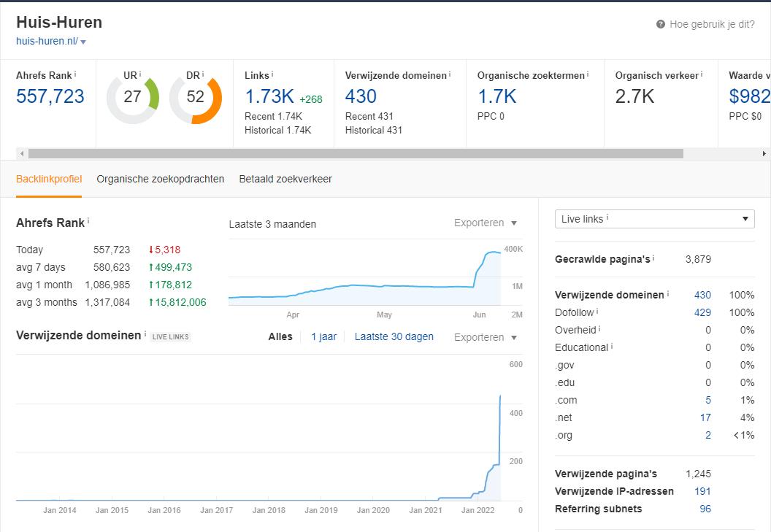This screenshot has width=771, height=532.
Task: Click info icon beside Overheid row
Action: coord(599,328)
